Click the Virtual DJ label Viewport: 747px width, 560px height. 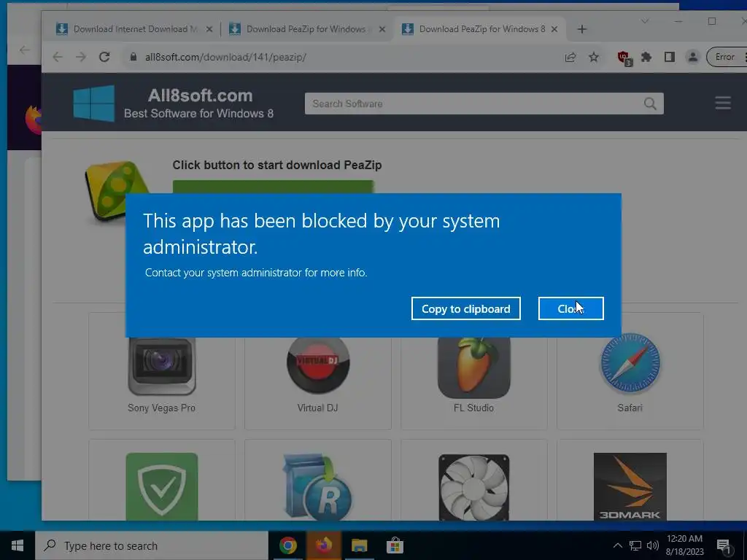click(318, 408)
